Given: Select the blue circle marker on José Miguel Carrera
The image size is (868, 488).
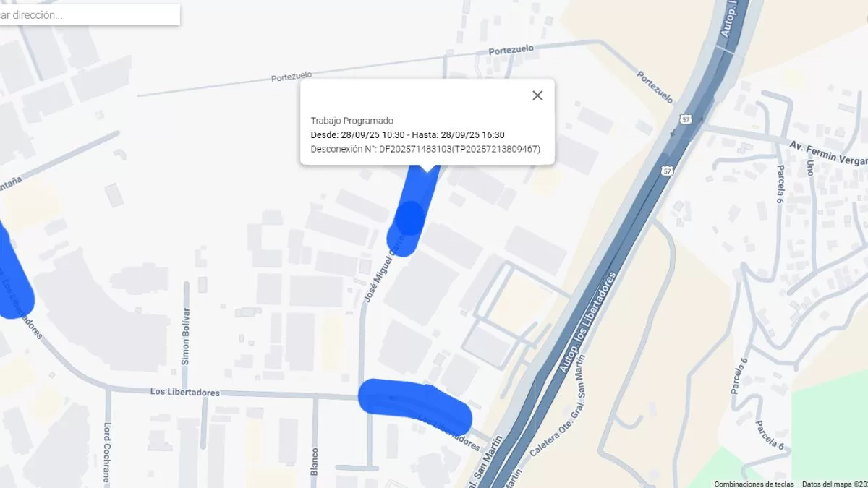Looking at the screenshot, I should point(410,218).
